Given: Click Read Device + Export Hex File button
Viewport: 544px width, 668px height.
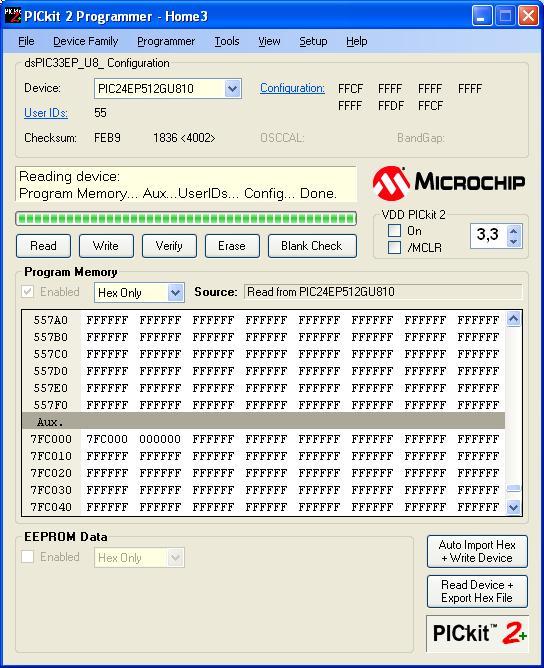Looking at the screenshot, I should coord(477,591).
